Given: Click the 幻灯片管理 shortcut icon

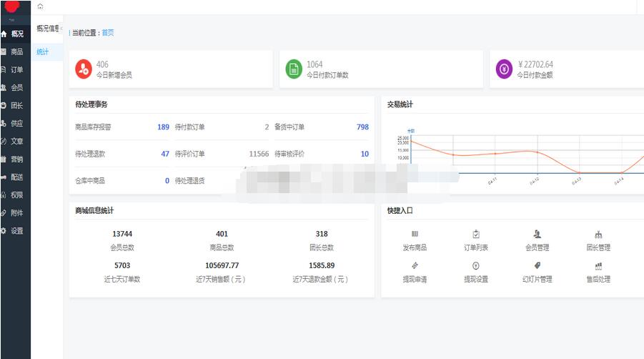Looking at the screenshot, I should coord(538,266).
